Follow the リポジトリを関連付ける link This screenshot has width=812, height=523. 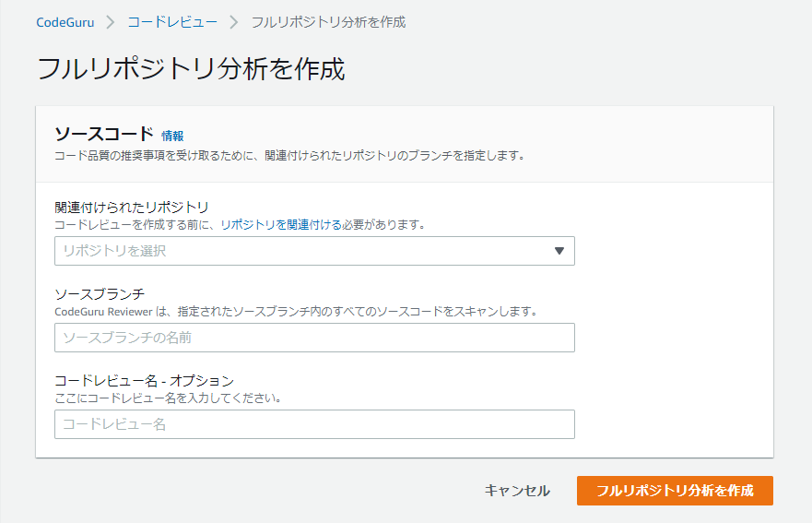[269, 224]
